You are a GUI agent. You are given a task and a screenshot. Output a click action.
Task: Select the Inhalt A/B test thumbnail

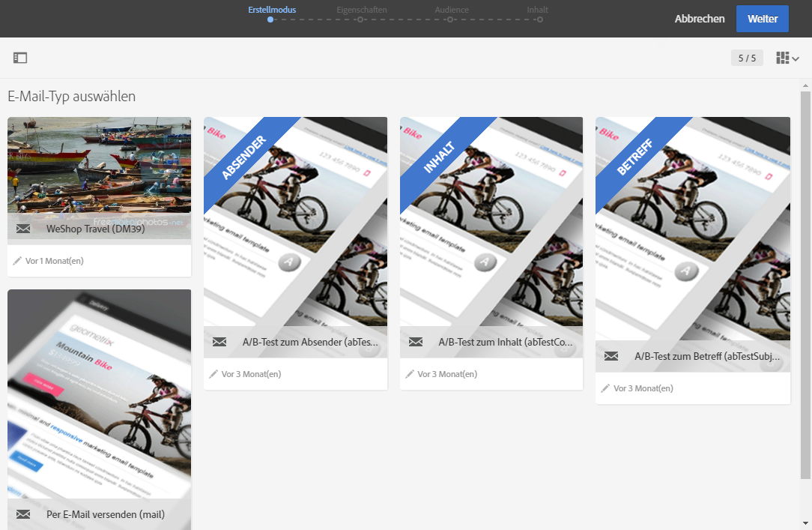tap(491, 238)
